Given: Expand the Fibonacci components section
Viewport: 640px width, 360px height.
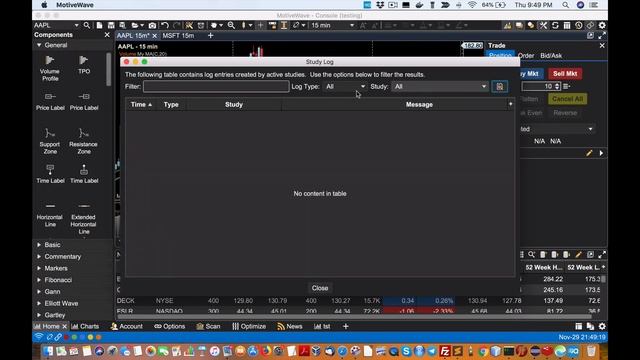Looking at the screenshot, I should pos(39,280).
